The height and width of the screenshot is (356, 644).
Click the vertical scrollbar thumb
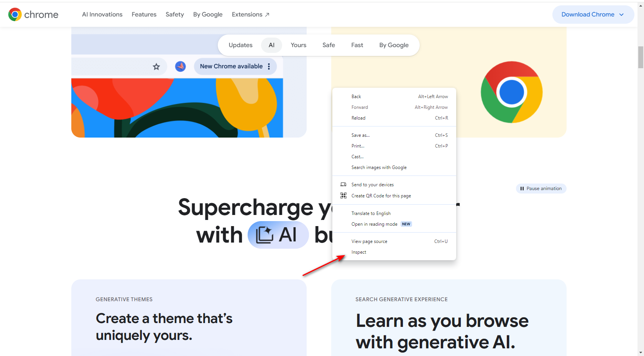pos(641,57)
